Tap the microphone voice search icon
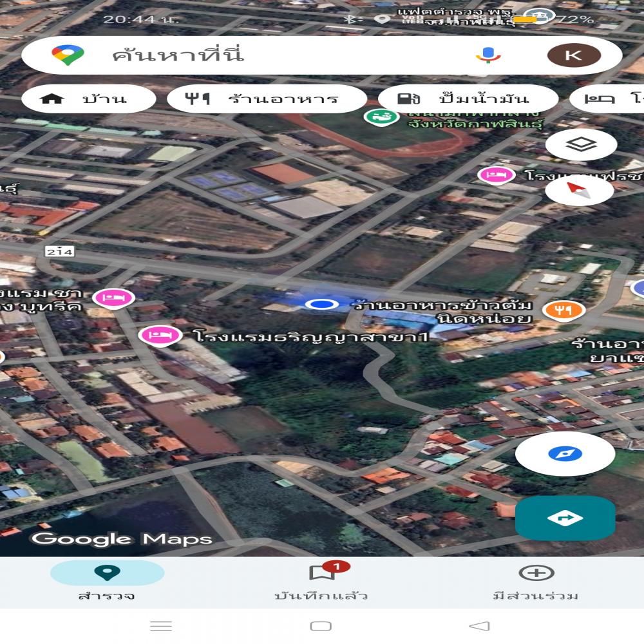The width and height of the screenshot is (644, 644). (x=488, y=55)
